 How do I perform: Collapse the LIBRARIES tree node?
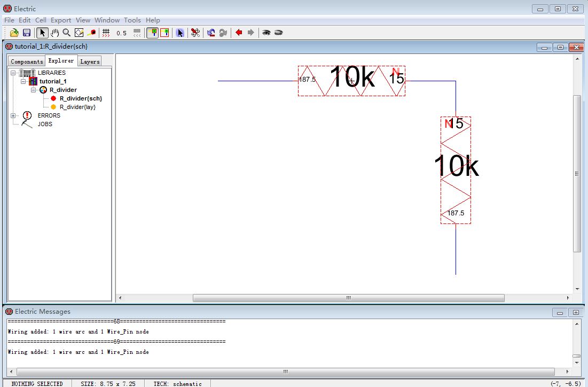point(13,73)
